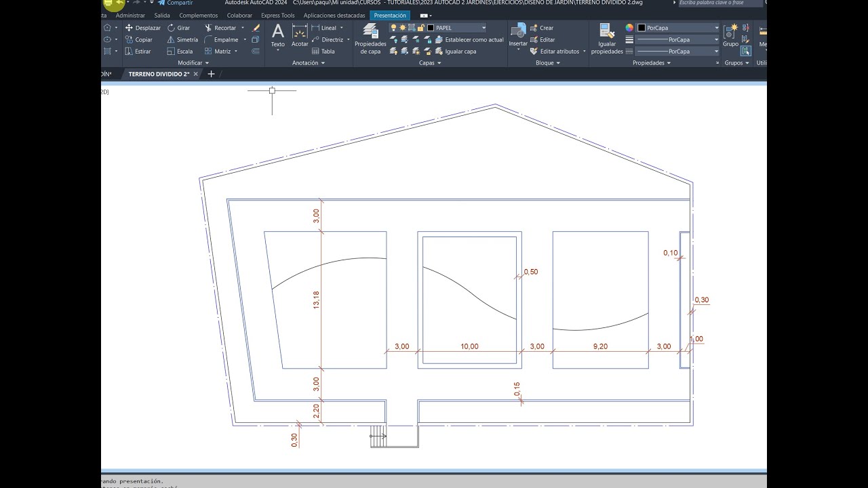Expand the Grupos panel

click(x=737, y=63)
